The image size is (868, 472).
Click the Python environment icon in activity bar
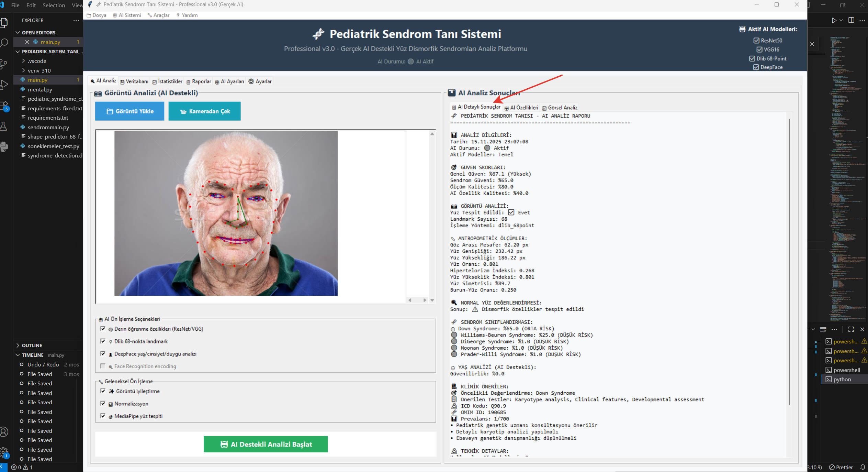[x=4, y=147]
